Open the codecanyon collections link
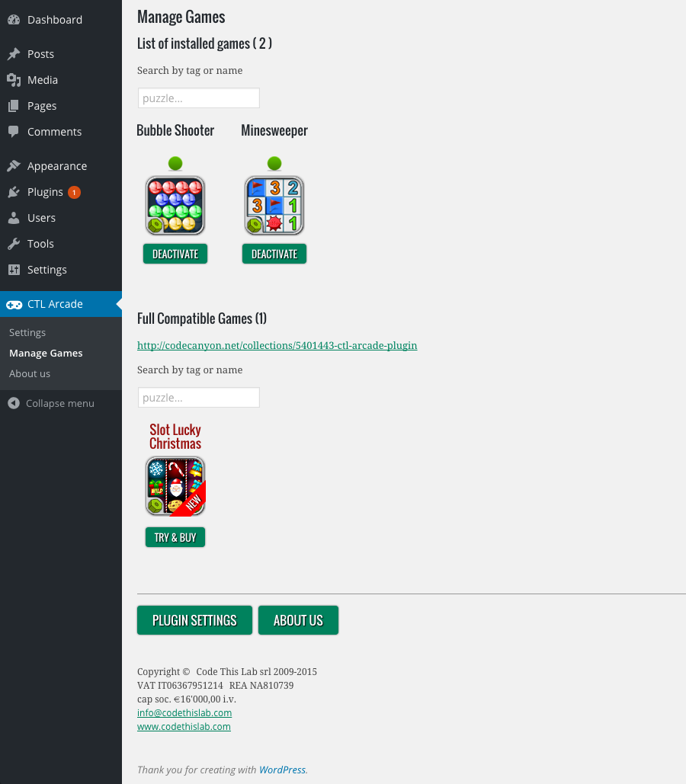 277,345
